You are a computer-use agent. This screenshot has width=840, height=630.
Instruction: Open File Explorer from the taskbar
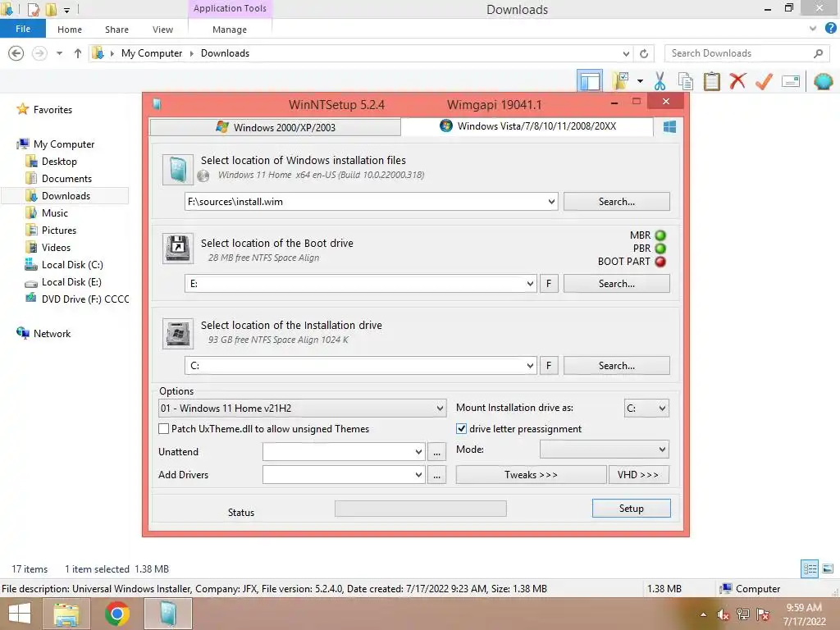tap(66, 614)
